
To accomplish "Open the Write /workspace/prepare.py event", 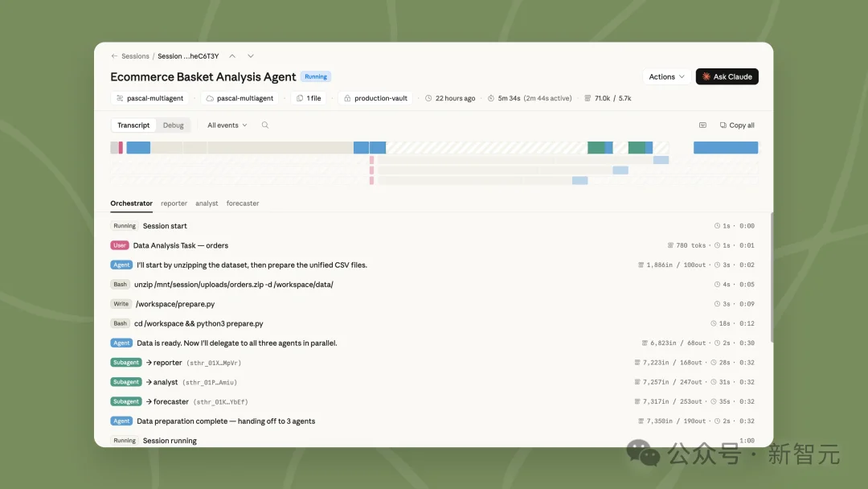I will [432, 304].
